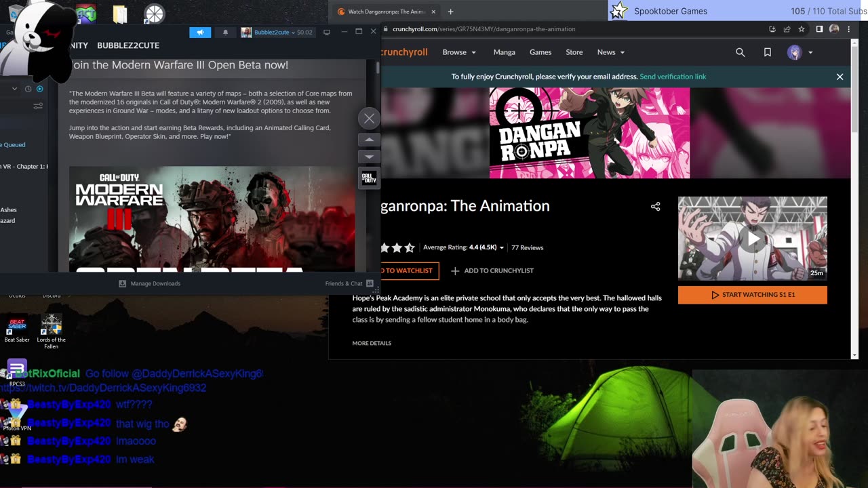This screenshot has width=868, height=488.
Task: Open Crunchyroll search icon
Action: (x=740, y=52)
